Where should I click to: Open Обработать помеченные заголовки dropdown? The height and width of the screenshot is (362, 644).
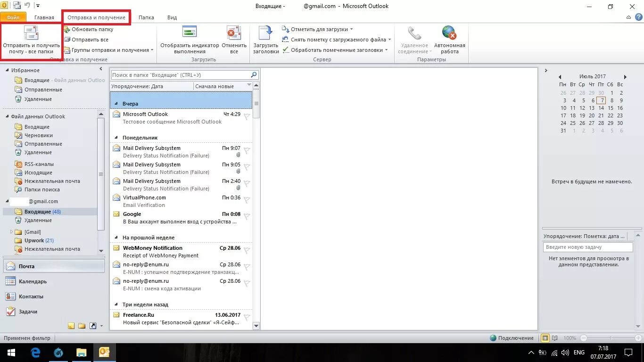click(335, 50)
